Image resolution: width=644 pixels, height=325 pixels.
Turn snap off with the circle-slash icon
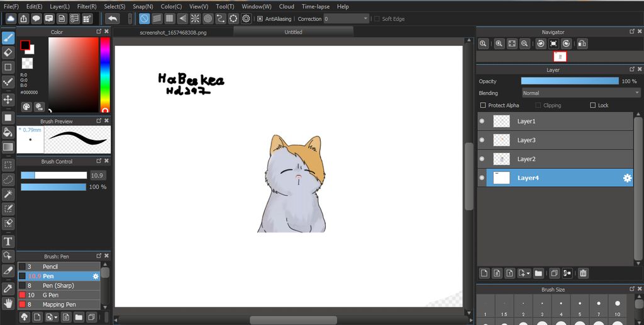coord(144,18)
